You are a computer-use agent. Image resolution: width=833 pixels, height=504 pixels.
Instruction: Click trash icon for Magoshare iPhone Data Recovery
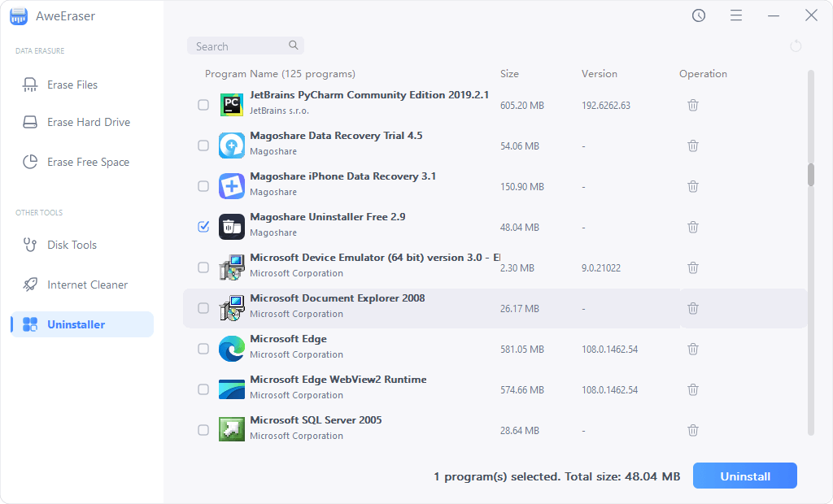click(x=693, y=186)
